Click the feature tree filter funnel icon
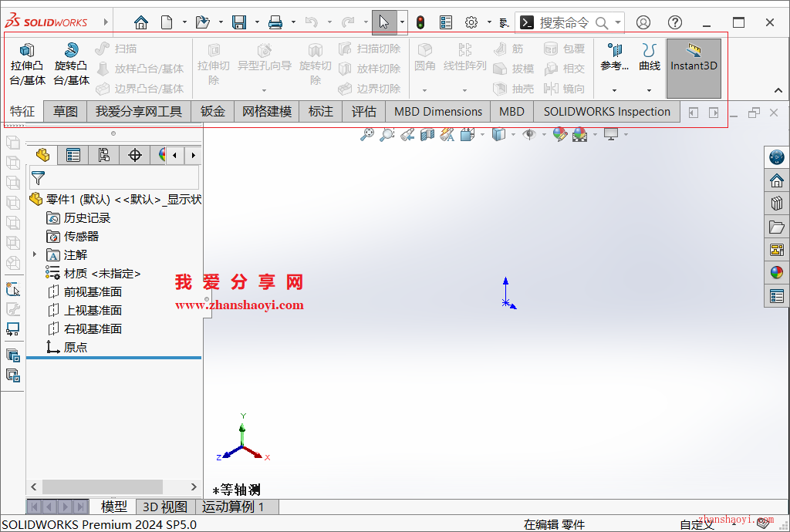 38,177
